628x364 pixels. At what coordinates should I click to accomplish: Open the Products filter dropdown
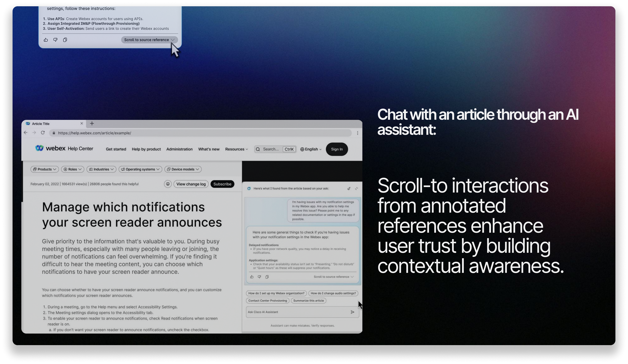(44, 169)
